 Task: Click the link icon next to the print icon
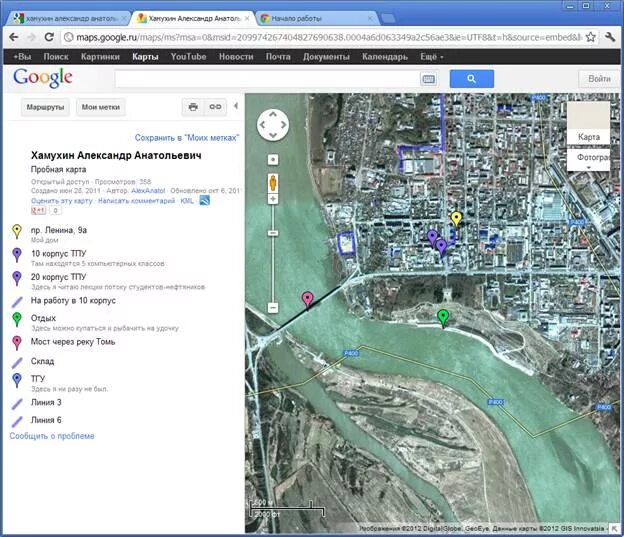click(215, 107)
